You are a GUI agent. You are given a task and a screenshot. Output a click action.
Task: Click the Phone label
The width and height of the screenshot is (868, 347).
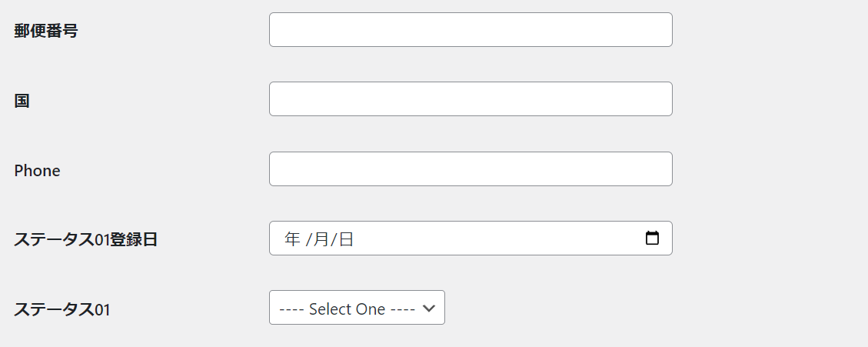click(x=37, y=171)
